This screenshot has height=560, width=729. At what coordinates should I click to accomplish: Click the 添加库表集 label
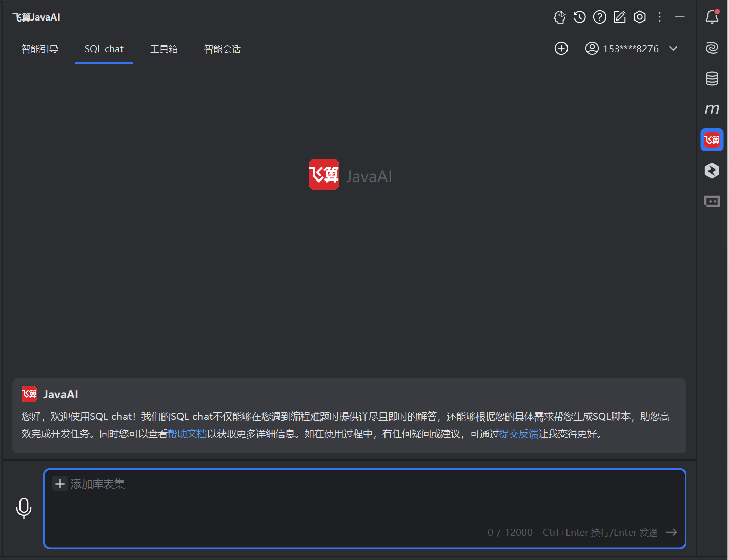97,484
